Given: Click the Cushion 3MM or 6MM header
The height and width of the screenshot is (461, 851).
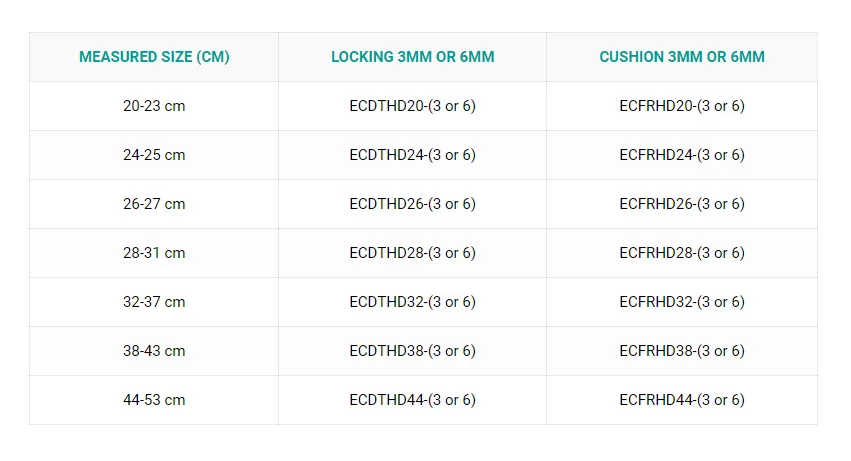Looking at the screenshot, I should (682, 57).
